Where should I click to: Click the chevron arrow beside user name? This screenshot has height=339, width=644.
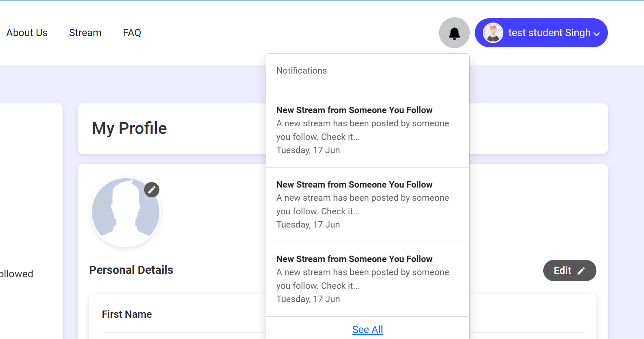(x=597, y=34)
